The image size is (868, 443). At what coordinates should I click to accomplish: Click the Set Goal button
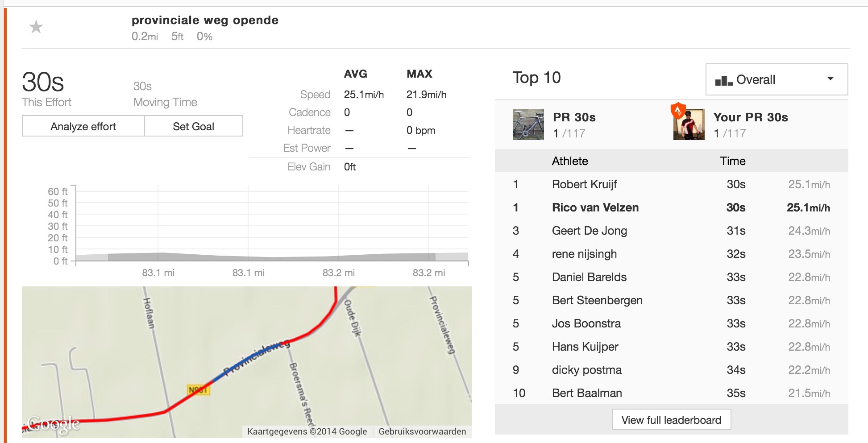click(x=194, y=126)
